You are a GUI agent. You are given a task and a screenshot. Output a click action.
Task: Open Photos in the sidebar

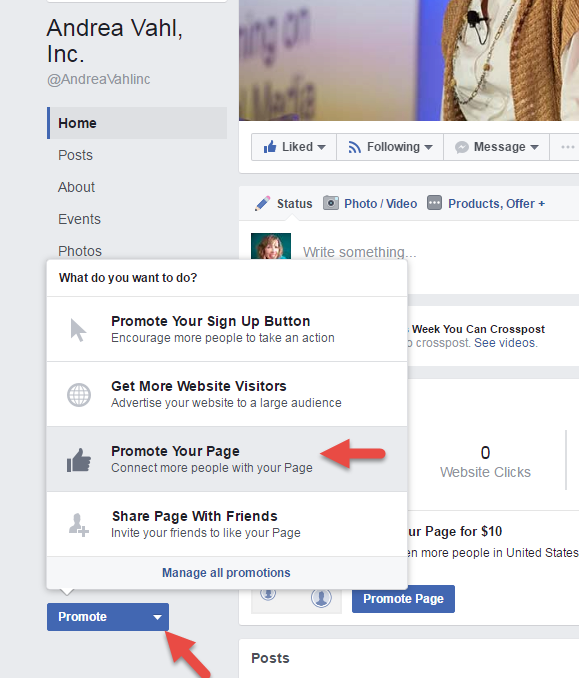coord(80,251)
